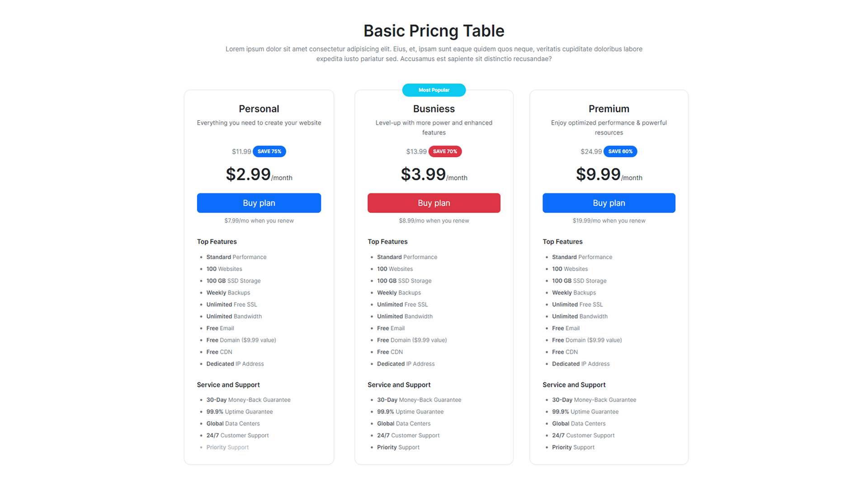Click the SAVE 70% badge on Busniess plan
This screenshot has width=868, height=488.
445,151
